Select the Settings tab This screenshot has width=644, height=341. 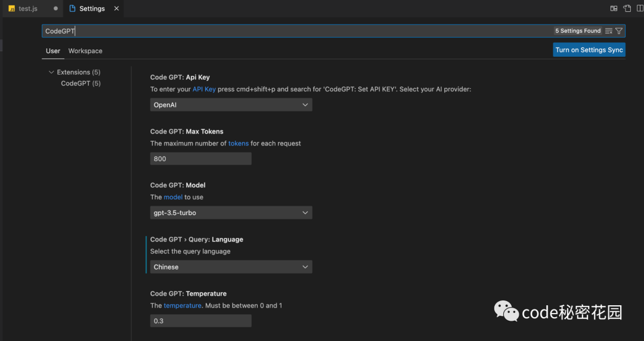(x=94, y=8)
